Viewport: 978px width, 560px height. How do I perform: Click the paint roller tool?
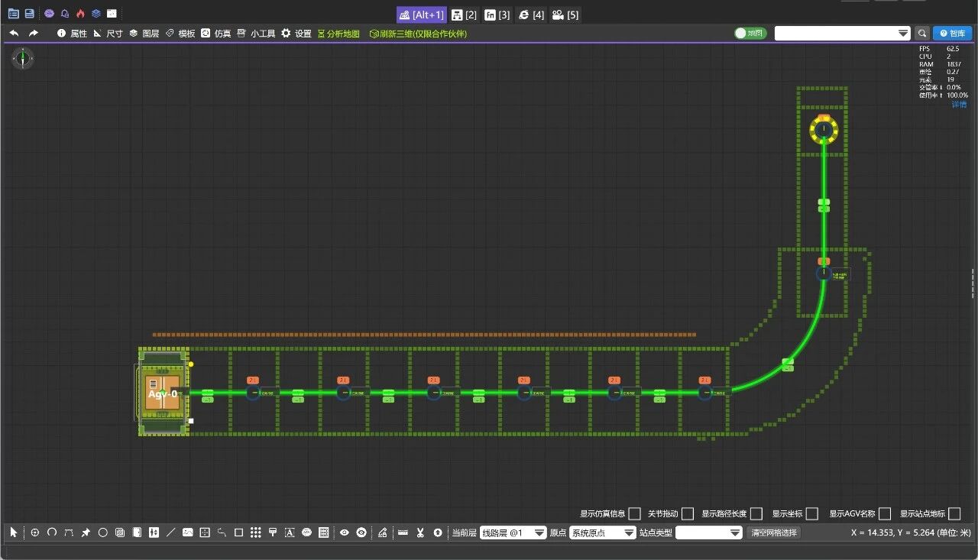[273, 532]
